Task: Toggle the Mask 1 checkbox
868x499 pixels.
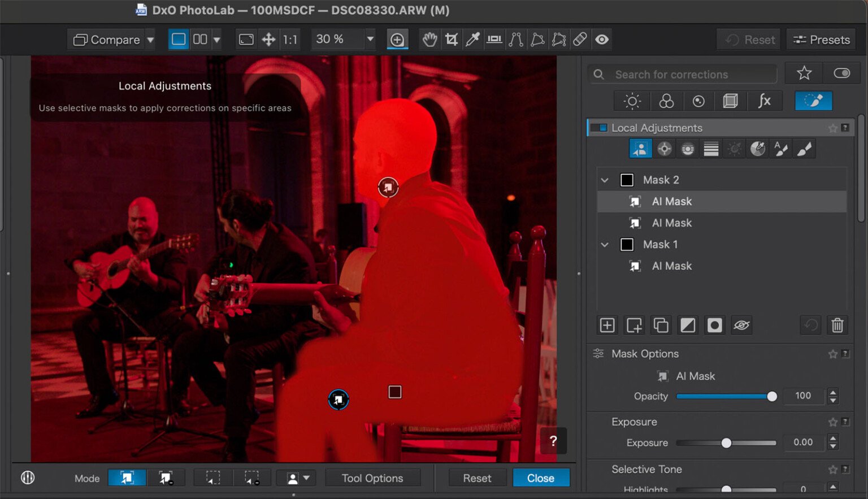Action: 627,244
